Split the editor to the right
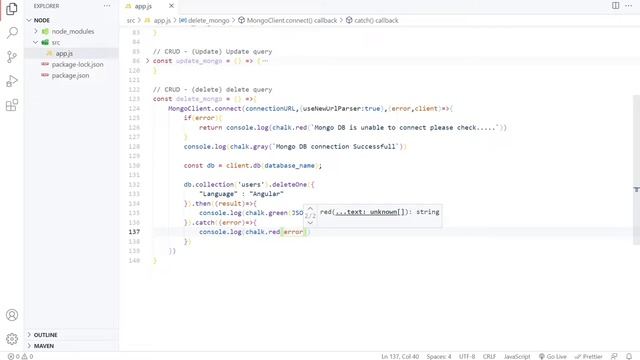The width and height of the screenshot is (640, 360). point(616,6)
